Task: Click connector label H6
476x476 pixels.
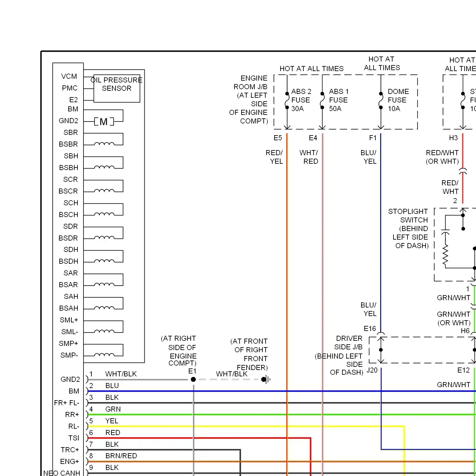Action: pos(465,331)
